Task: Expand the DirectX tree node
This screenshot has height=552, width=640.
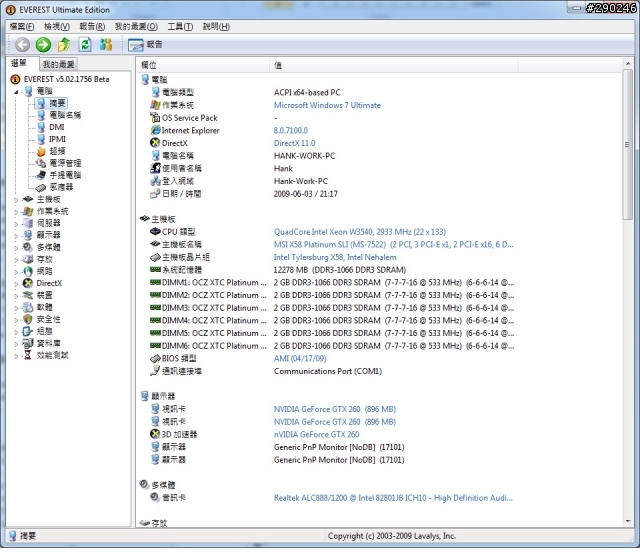Action: coord(16,284)
